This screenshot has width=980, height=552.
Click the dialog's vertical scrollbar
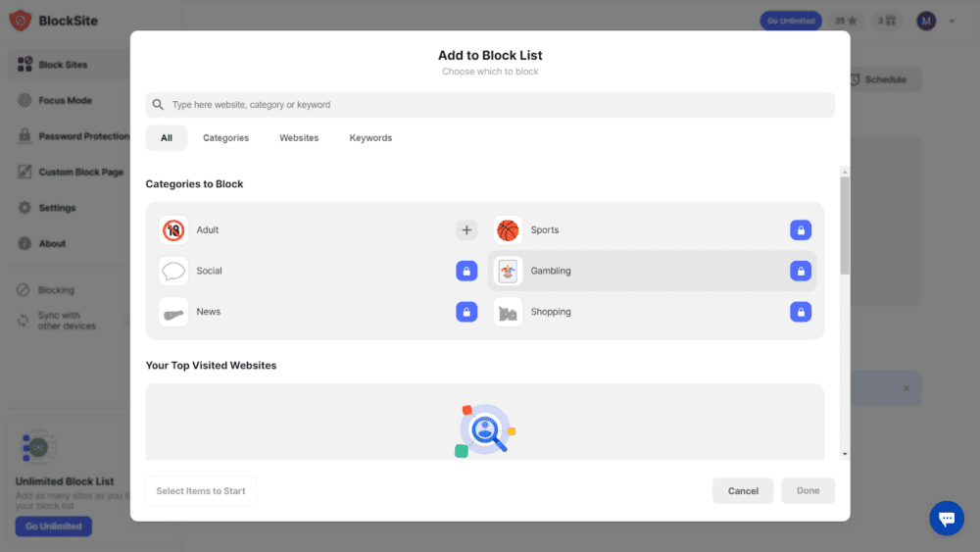point(845,226)
